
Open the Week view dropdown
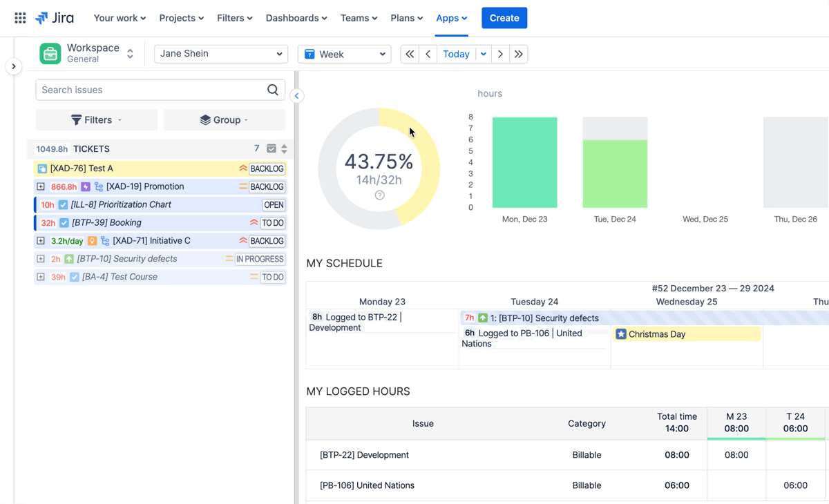click(344, 54)
